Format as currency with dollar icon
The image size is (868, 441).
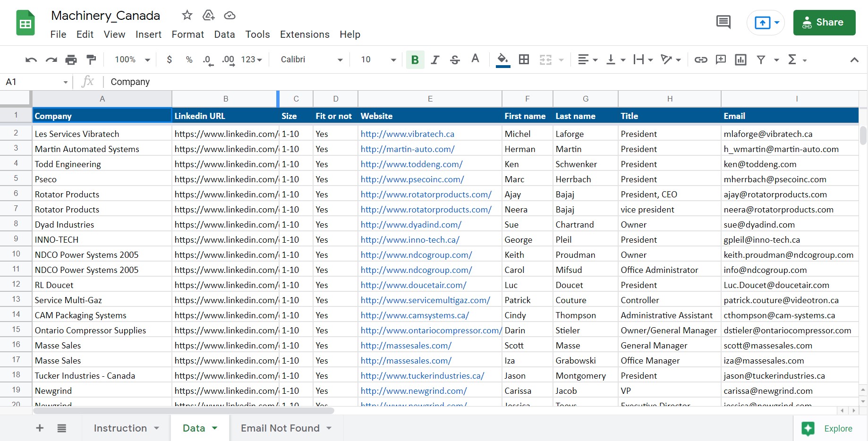[170, 59]
